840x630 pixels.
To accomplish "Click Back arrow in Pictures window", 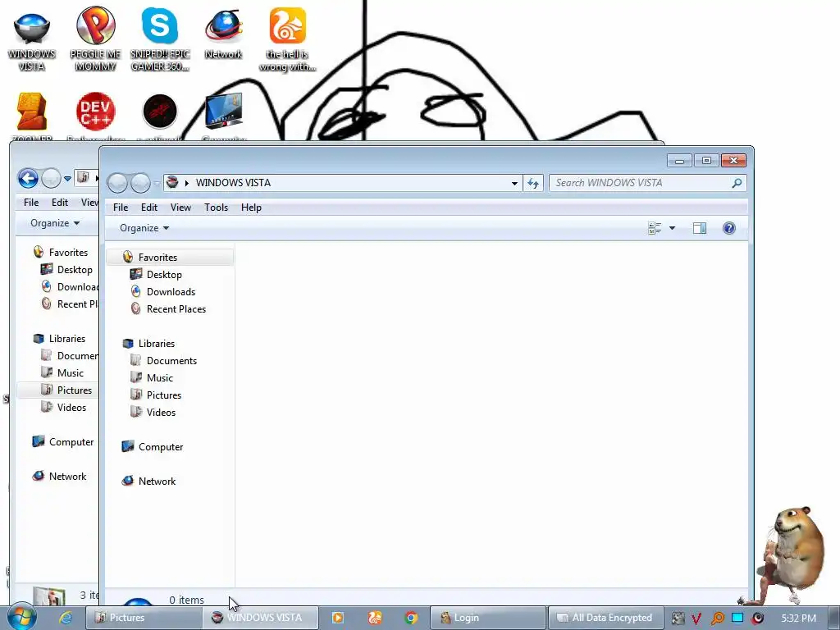I will [x=28, y=178].
